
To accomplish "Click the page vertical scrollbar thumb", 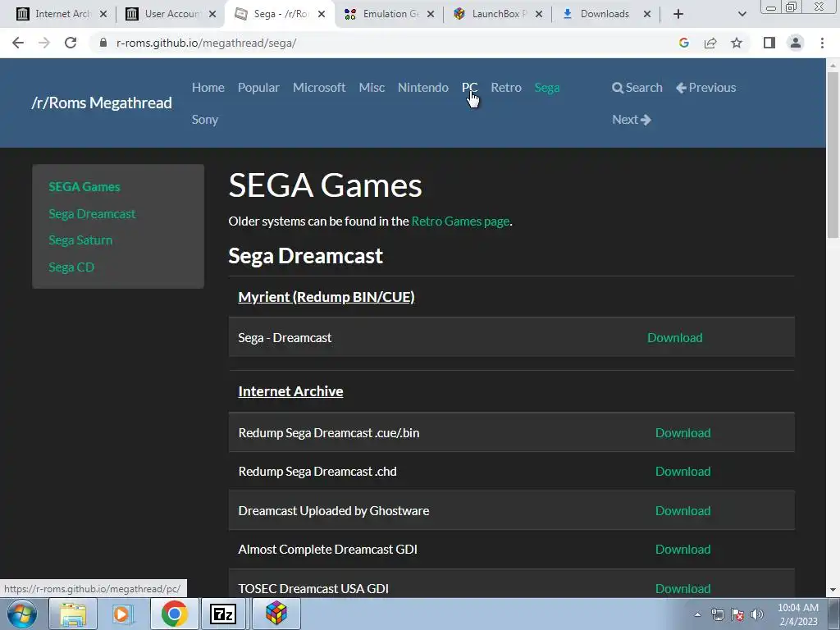I will [833, 155].
